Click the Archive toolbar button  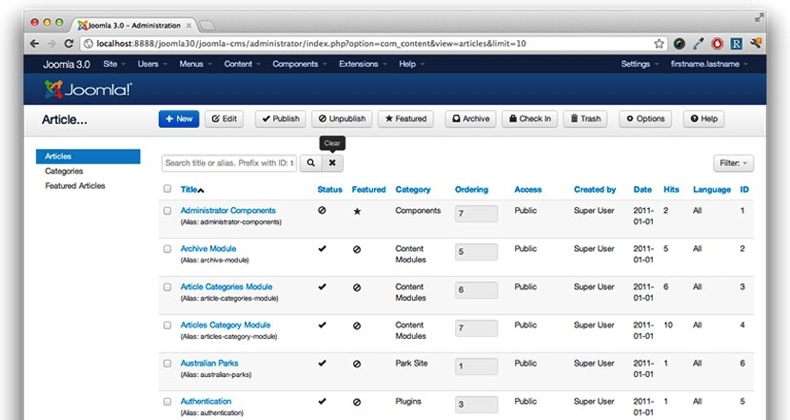[471, 119]
